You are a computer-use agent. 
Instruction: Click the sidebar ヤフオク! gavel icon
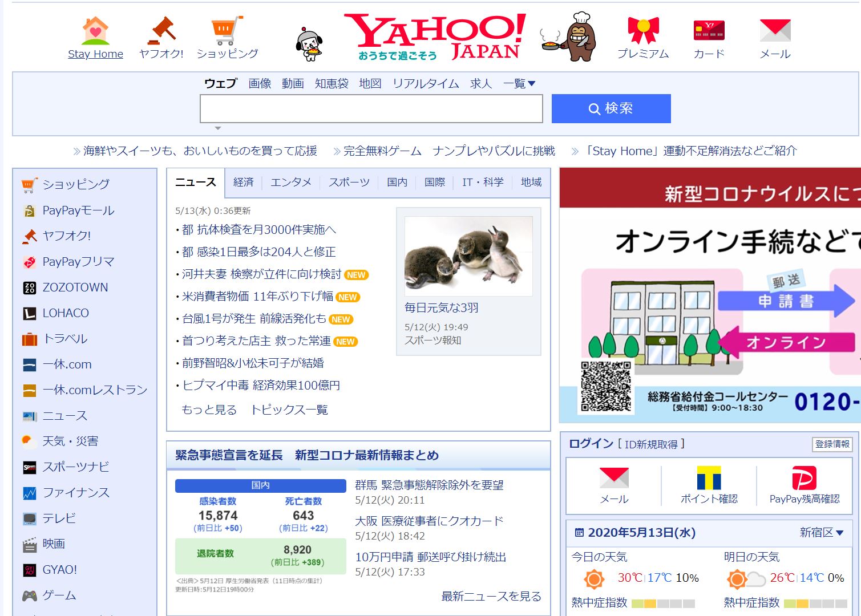[30, 236]
